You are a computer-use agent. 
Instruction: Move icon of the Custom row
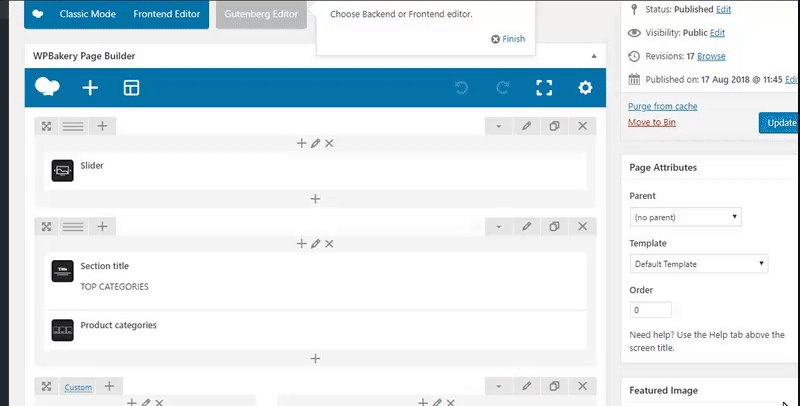coord(46,387)
